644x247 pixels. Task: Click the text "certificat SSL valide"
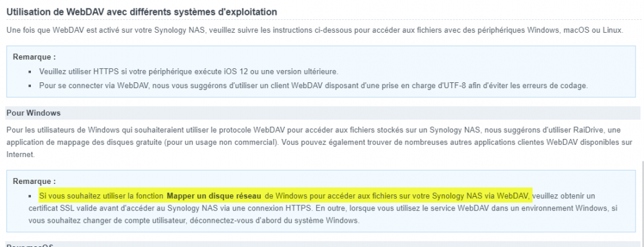pos(62,208)
